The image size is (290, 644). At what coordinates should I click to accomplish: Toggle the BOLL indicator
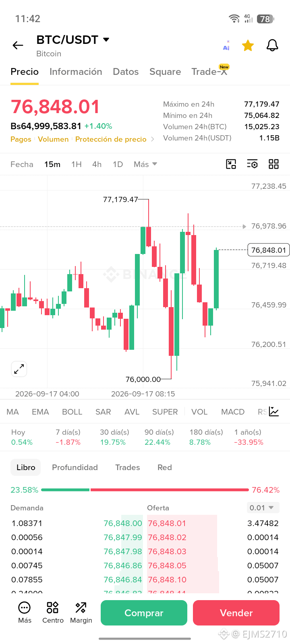(72, 412)
